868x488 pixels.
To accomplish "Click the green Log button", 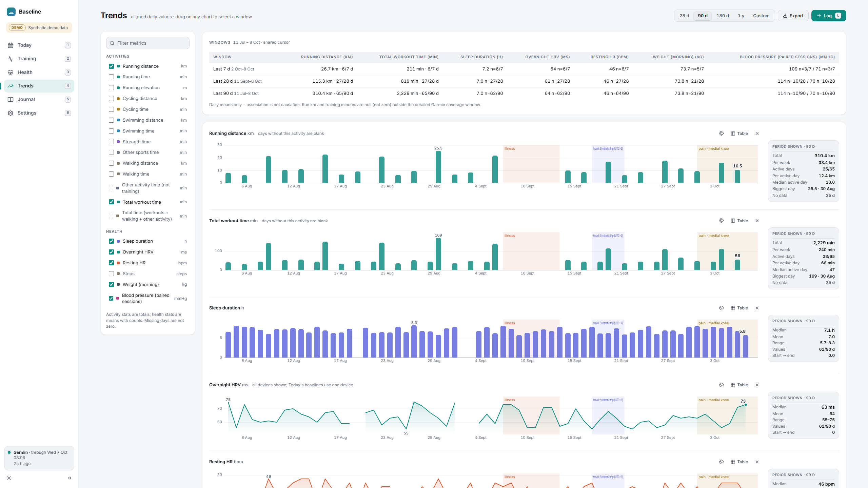I will coord(829,16).
